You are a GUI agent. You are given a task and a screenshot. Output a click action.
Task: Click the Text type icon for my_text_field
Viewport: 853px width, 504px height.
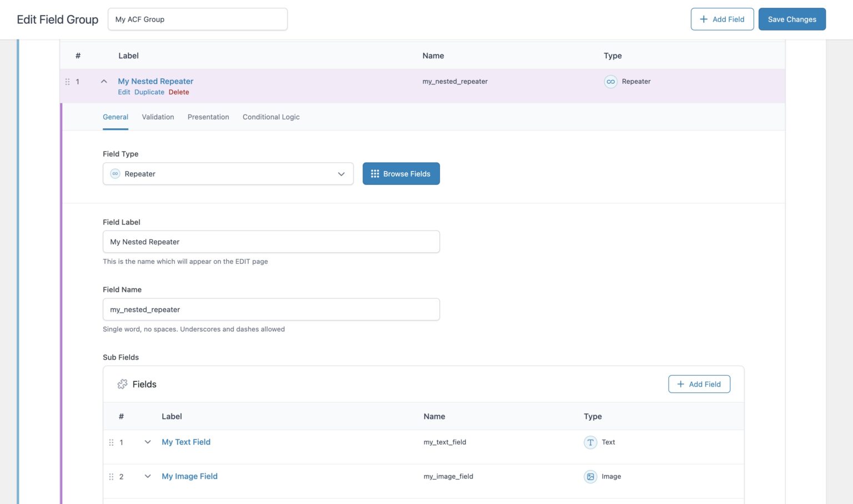click(x=590, y=442)
